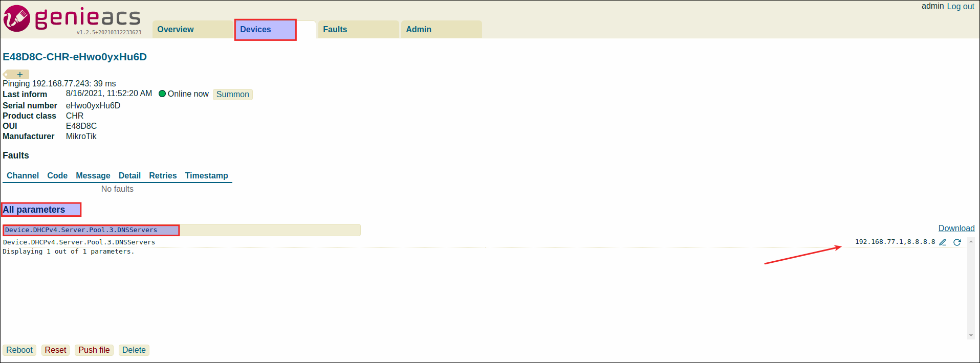The height and width of the screenshot is (363, 980).
Task: Click the 'No faults' text
Action: tap(117, 189)
